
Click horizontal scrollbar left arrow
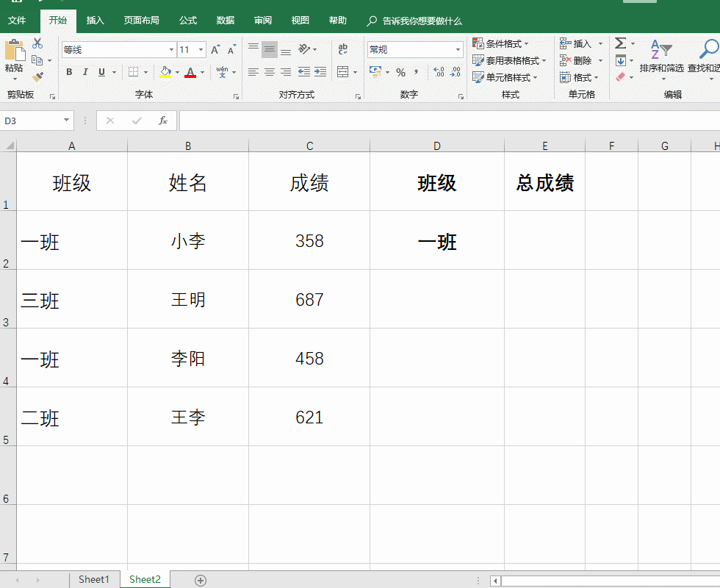pos(495,581)
